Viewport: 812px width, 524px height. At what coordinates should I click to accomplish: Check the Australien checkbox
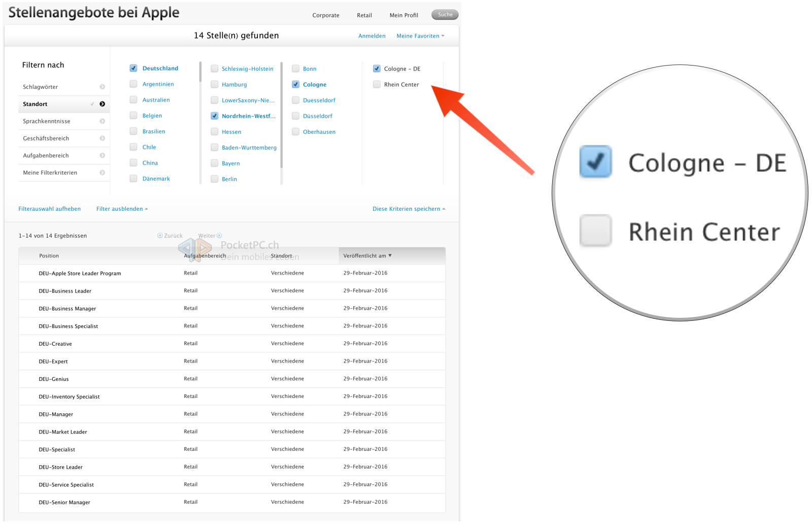(133, 100)
